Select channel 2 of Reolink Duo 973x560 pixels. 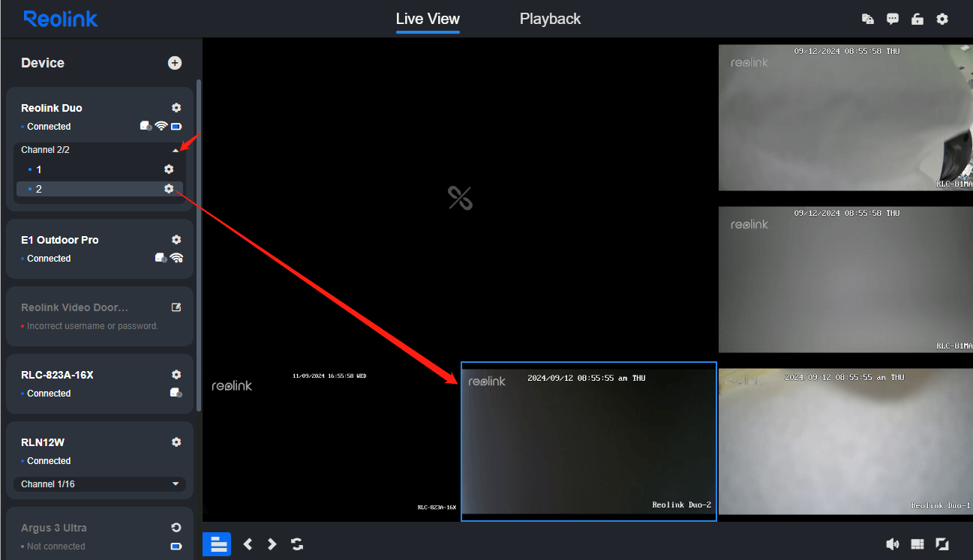[99, 189]
